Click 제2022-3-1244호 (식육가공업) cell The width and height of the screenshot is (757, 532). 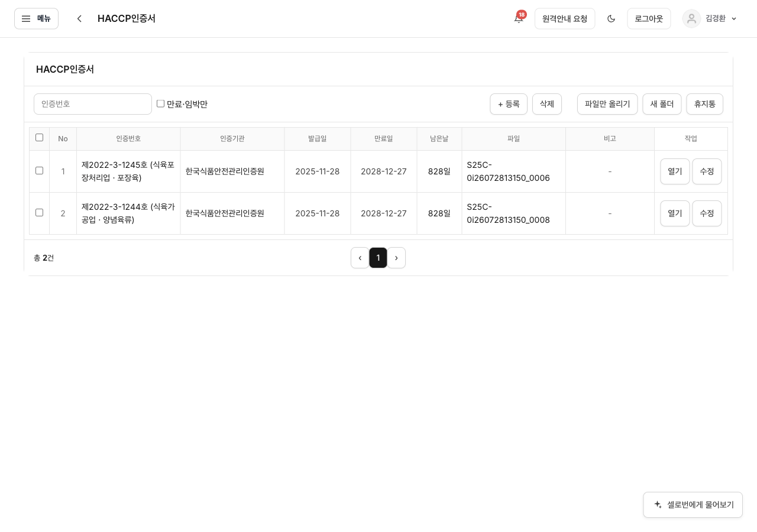(128, 213)
